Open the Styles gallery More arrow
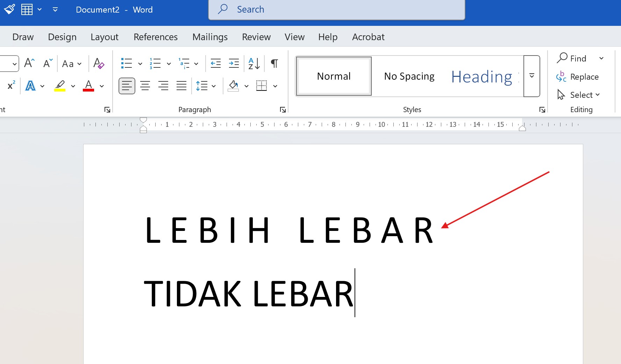Viewport: 621px width, 364px height. coord(531,76)
